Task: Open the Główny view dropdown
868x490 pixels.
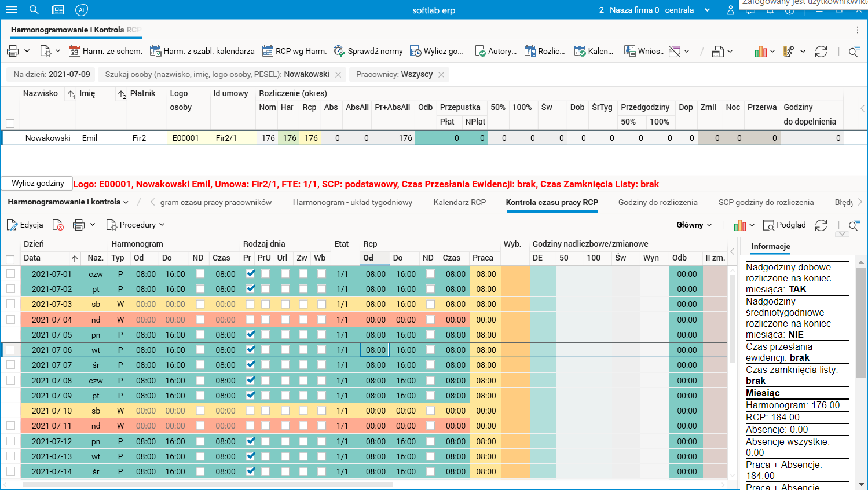Action: (x=694, y=225)
